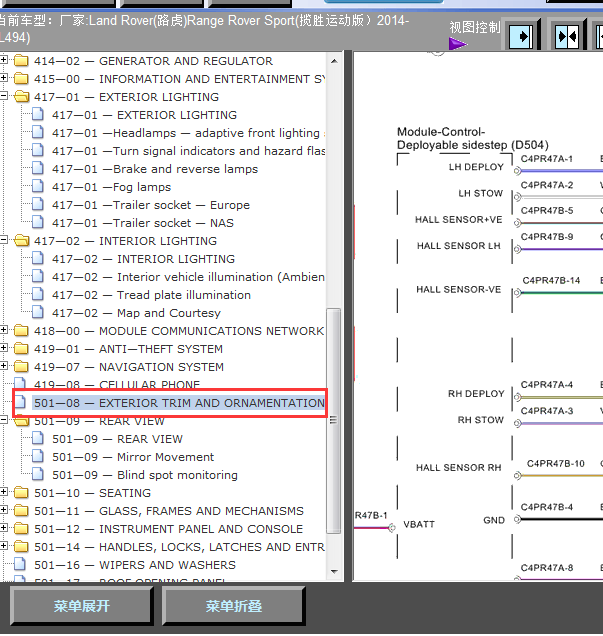The height and width of the screenshot is (636, 603).
Task: Click the purple arrow under 视图控制
Action: (458, 44)
